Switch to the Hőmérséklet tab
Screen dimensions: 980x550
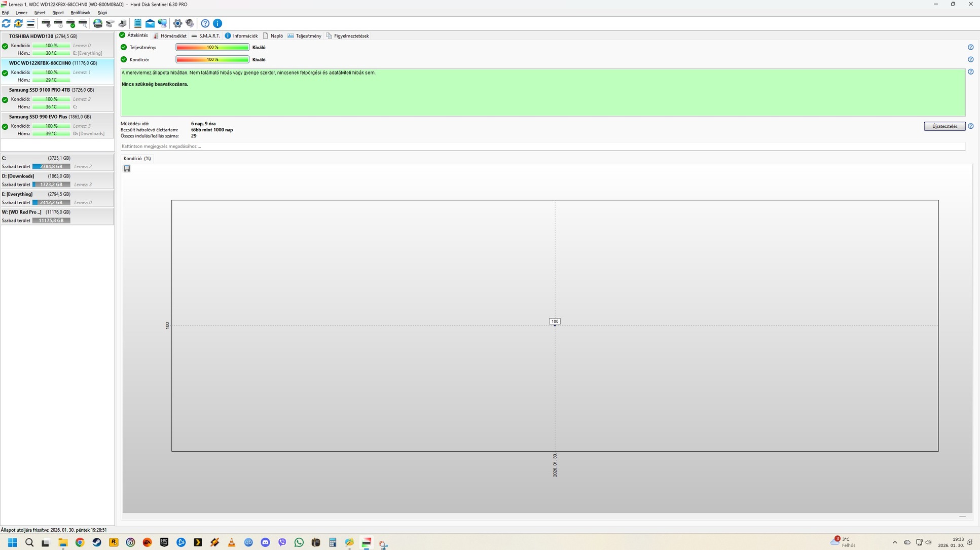tap(170, 36)
